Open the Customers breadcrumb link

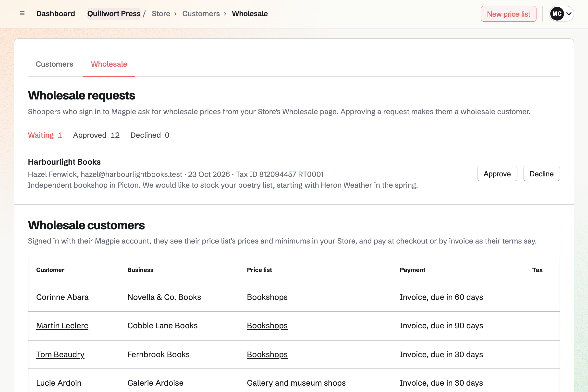pyautogui.click(x=201, y=13)
